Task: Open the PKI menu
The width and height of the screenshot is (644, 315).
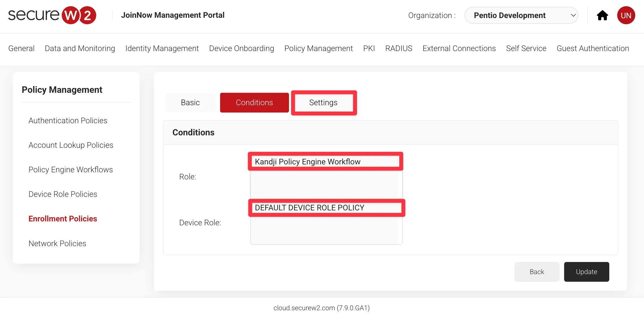Action: 369,49
